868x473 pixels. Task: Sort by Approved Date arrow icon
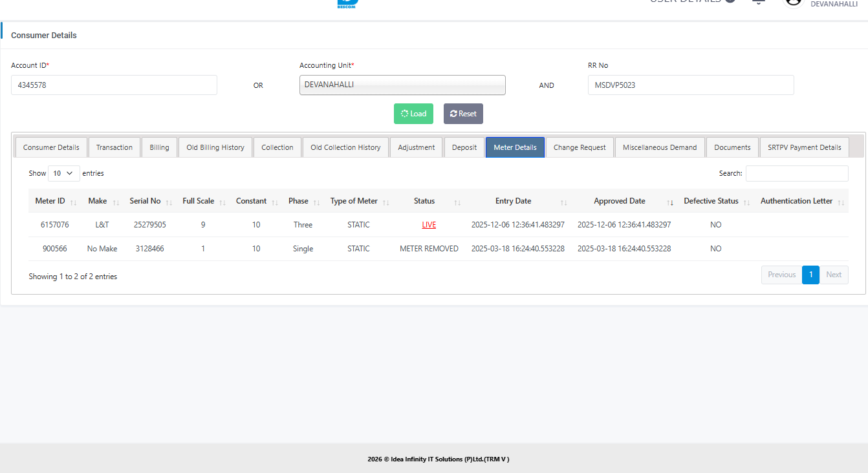point(670,202)
